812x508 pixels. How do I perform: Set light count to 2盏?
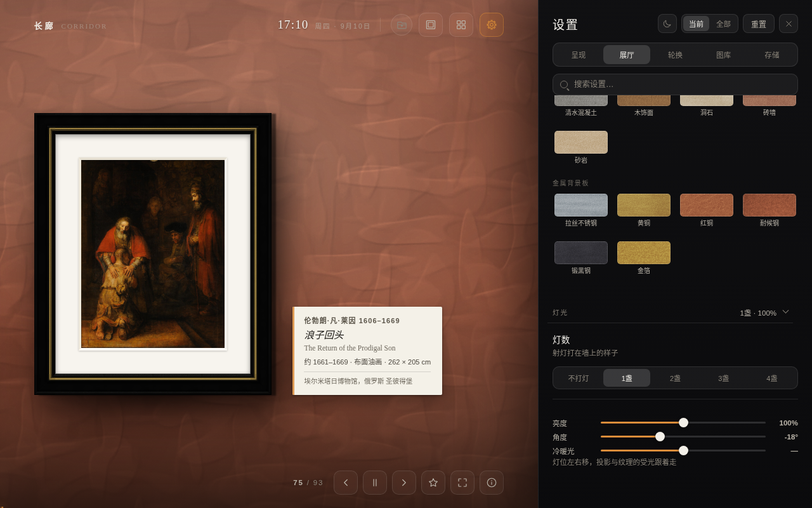click(x=675, y=378)
